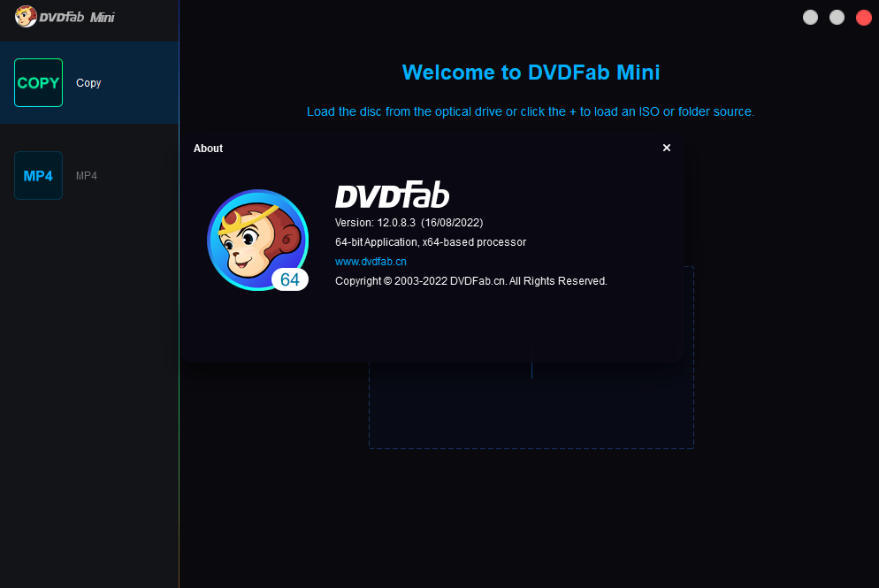879x588 pixels.
Task: Click the Welcome to DVDFab Mini heading
Action: click(x=531, y=73)
